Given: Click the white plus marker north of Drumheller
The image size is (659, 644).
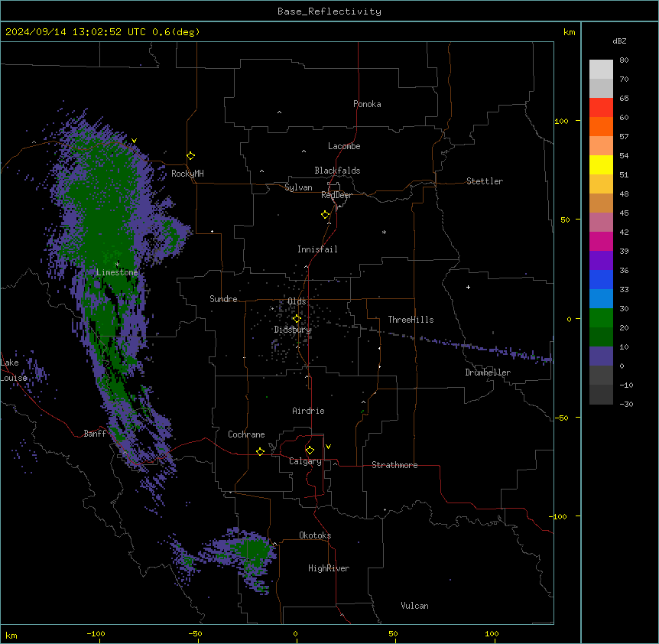Looking at the screenshot, I should click(468, 287).
